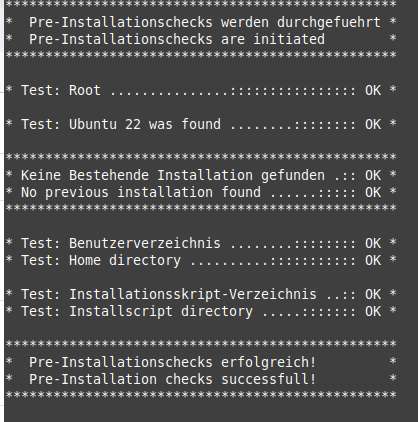
Task: Click 'Pre-Installationschecks are initiated' text
Action: click(177, 39)
